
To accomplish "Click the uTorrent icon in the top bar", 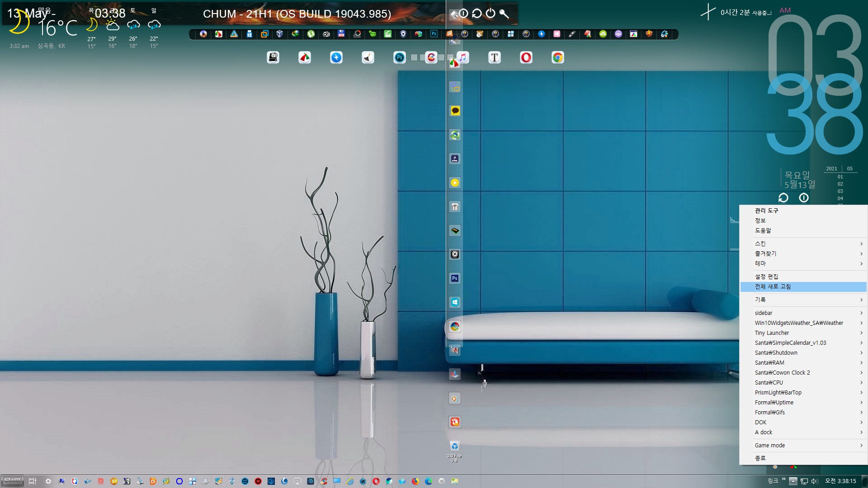I will (x=311, y=34).
